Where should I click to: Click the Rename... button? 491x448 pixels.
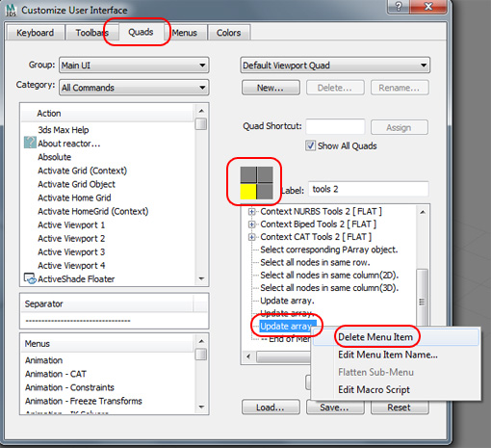coord(400,88)
